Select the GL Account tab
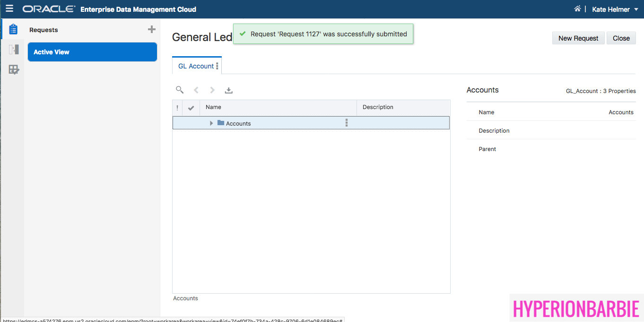The width and height of the screenshot is (644, 322). point(196,66)
